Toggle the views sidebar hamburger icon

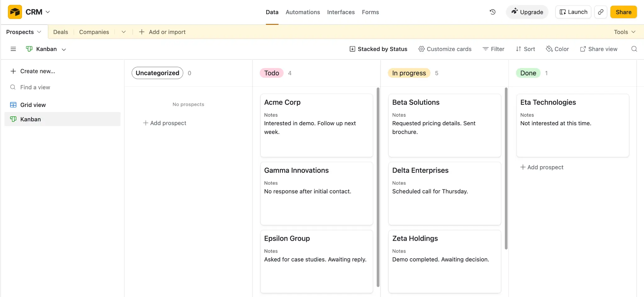coord(13,49)
